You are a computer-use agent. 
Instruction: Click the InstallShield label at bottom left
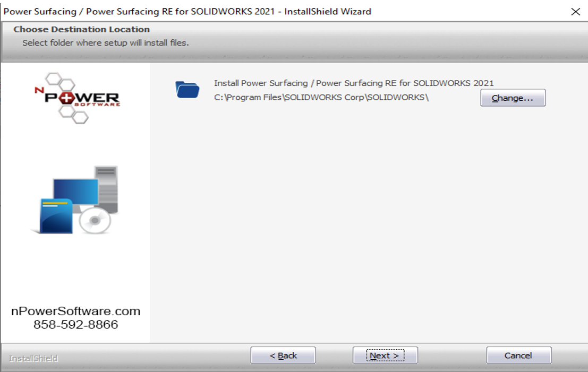click(x=33, y=359)
